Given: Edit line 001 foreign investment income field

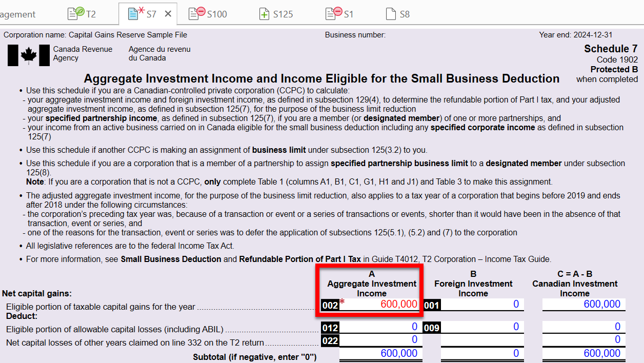Looking at the screenshot, I should [x=482, y=305].
